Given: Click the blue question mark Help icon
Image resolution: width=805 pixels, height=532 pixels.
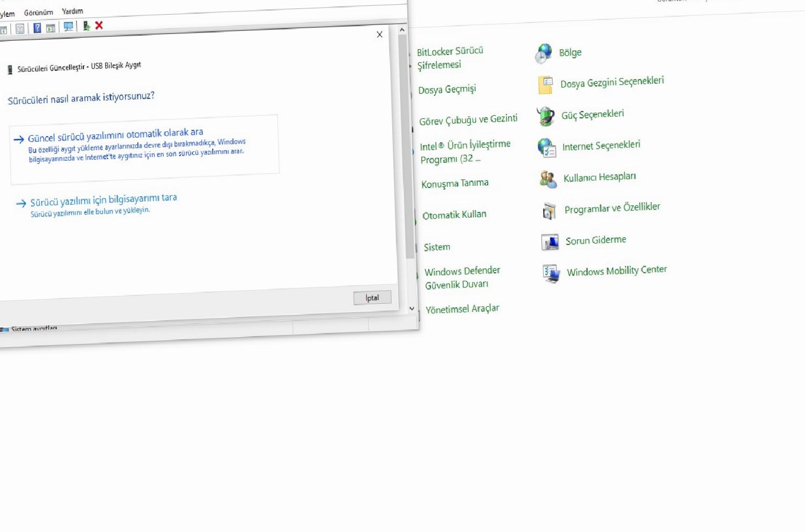Looking at the screenshot, I should click(x=37, y=28).
